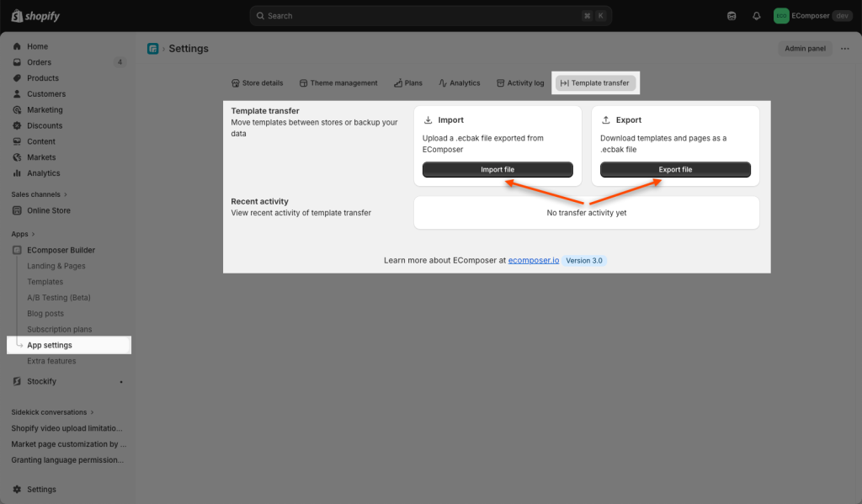Open the EComposer store account menu
Image resolution: width=862 pixels, height=504 pixels.
[x=812, y=16]
